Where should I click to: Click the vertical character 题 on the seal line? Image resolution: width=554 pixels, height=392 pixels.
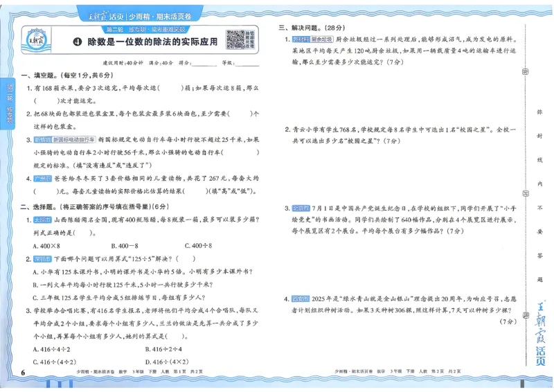tap(540, 280)
